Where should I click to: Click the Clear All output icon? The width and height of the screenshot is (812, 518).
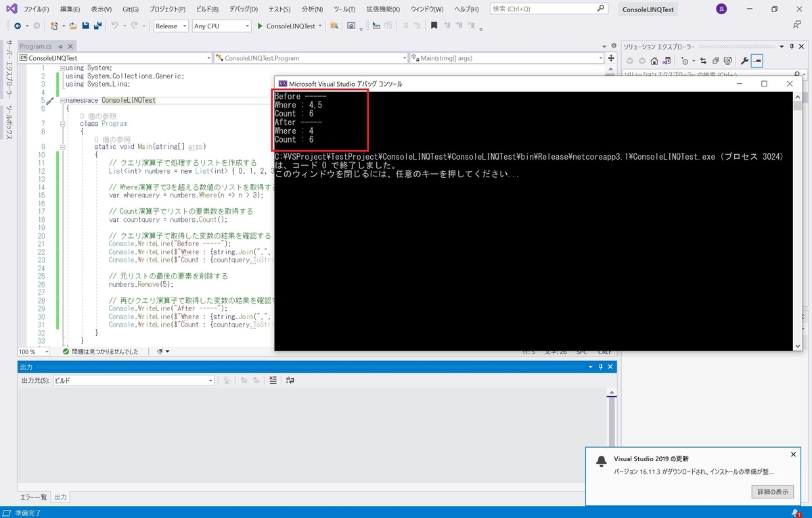pos(273,379)
